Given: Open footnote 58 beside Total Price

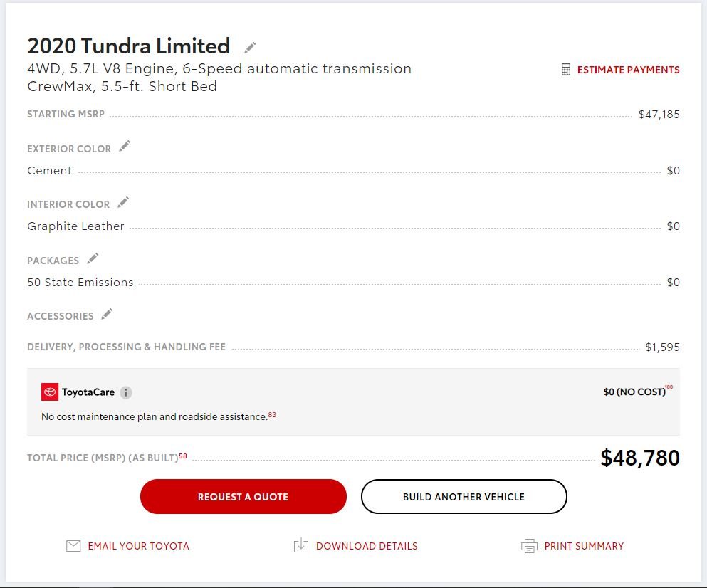Looking at the screenshot, I should (182, 456).
